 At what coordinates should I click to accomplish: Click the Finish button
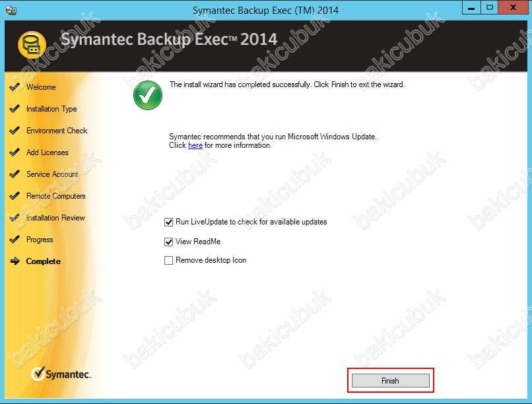391,381
